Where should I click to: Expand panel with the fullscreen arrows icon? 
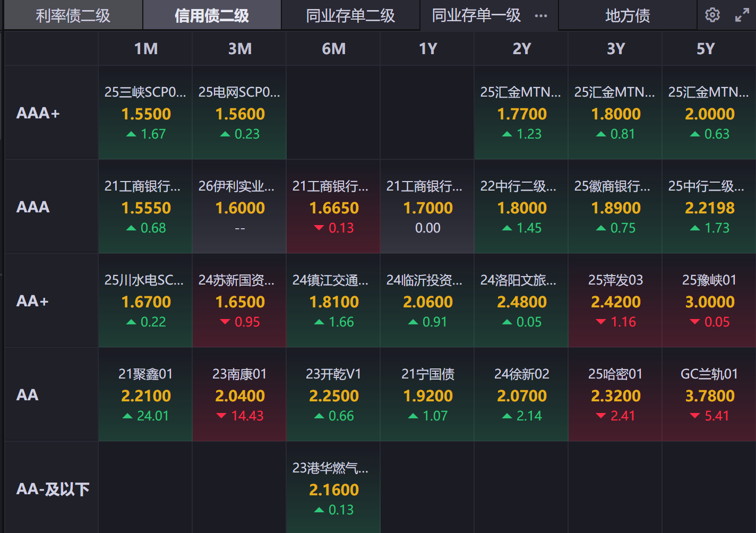[742, 15]
